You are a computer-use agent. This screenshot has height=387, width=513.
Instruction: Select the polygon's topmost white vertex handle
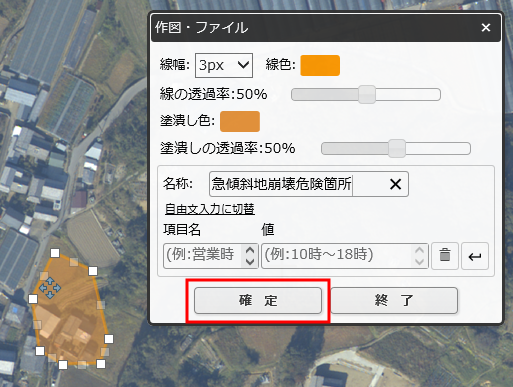[x=55, y=253]
